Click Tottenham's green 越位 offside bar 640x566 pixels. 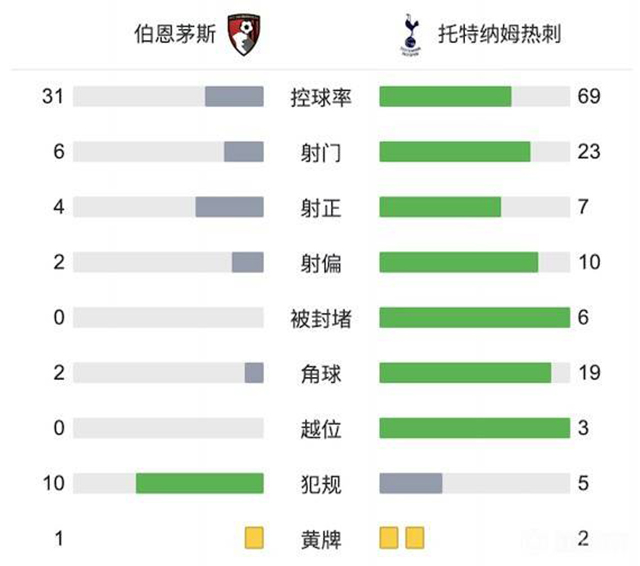click(x=474, y=428)
